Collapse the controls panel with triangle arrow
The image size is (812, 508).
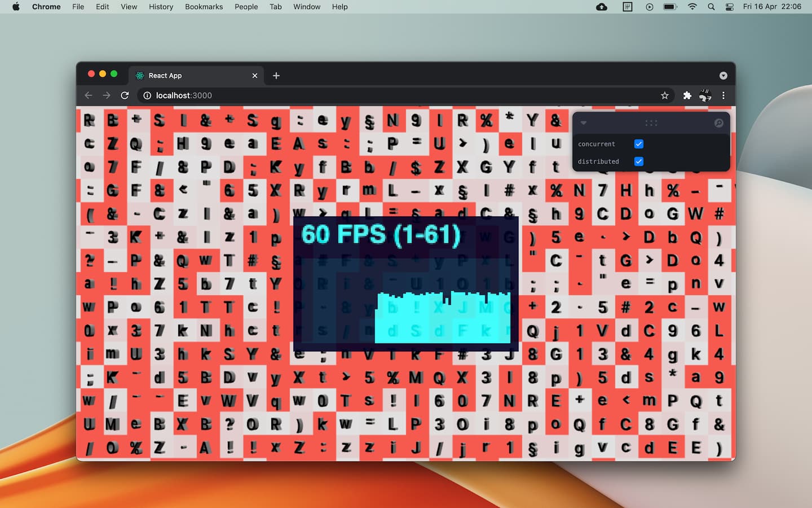tap(584, 123)
